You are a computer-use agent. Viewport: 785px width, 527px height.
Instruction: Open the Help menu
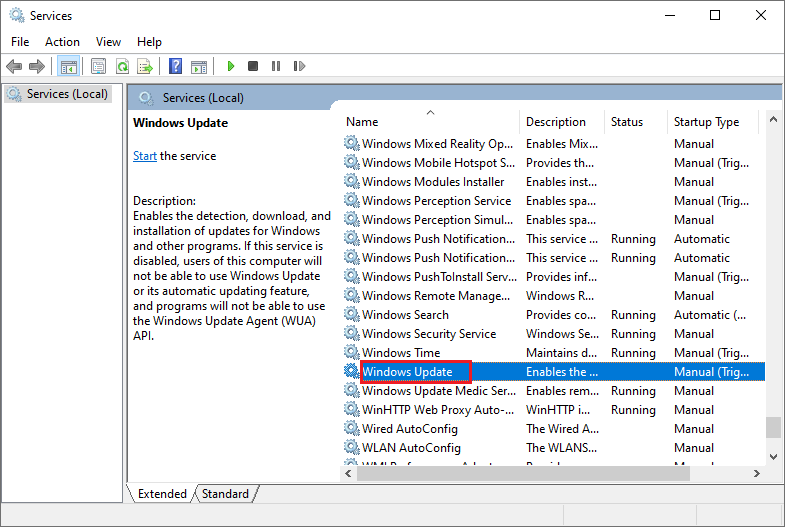(149, 42)
